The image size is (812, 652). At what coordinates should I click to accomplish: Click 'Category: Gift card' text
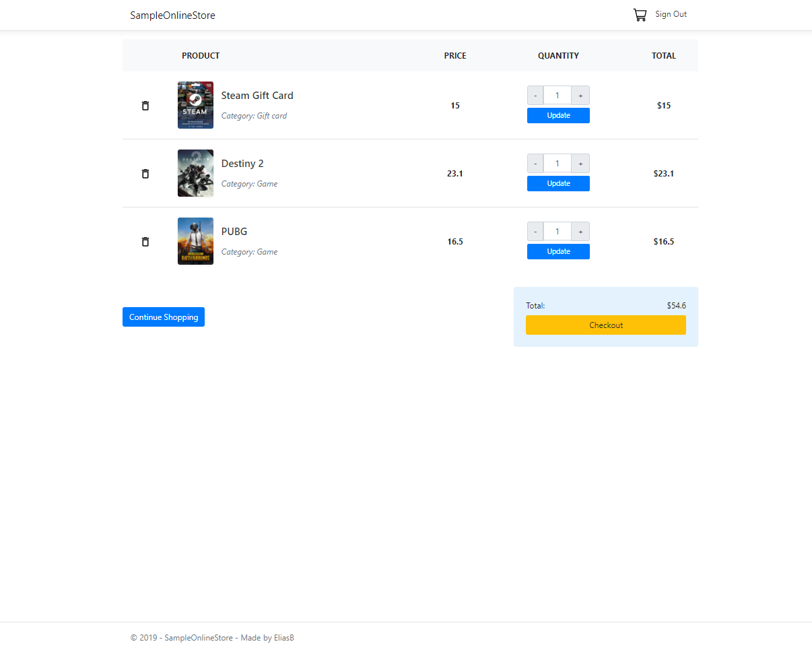pyautogui.click(x=254, y=116)
